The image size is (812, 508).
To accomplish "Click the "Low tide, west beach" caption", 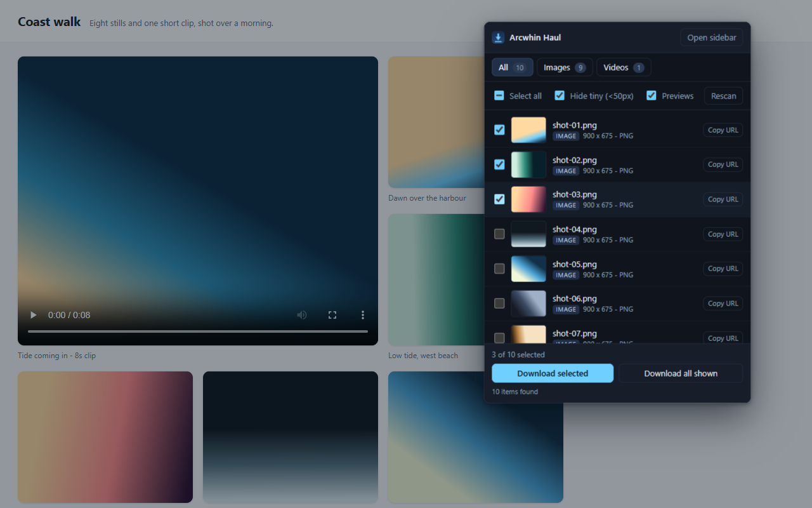I will (x=423, y=356).
